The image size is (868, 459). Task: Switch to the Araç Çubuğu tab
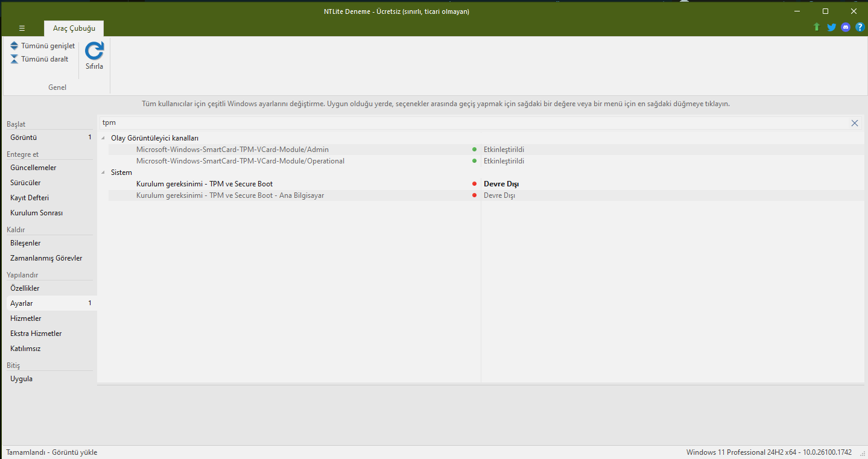[x=74, y=28]
